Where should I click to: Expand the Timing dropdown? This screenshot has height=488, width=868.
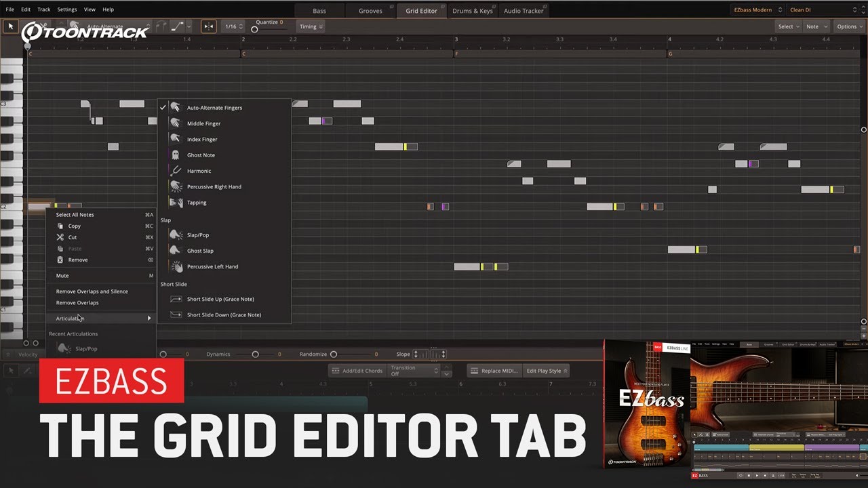coord(311,26)
